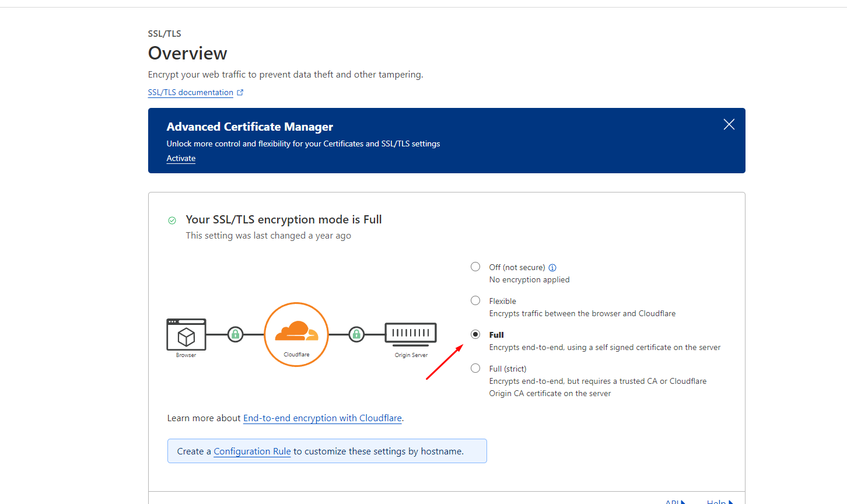
Task: Open the SSL/TLS documentation link
Action: click(x=191, y=92)
